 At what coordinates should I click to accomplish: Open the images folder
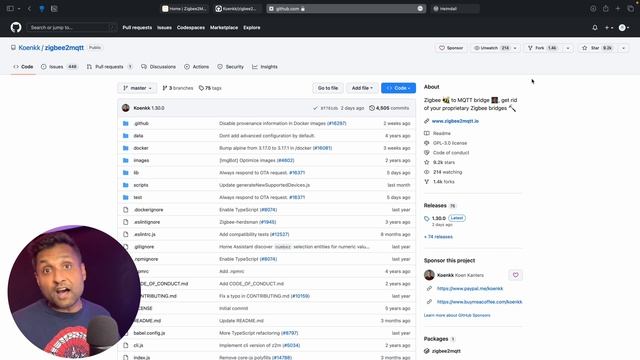point(141,160)
